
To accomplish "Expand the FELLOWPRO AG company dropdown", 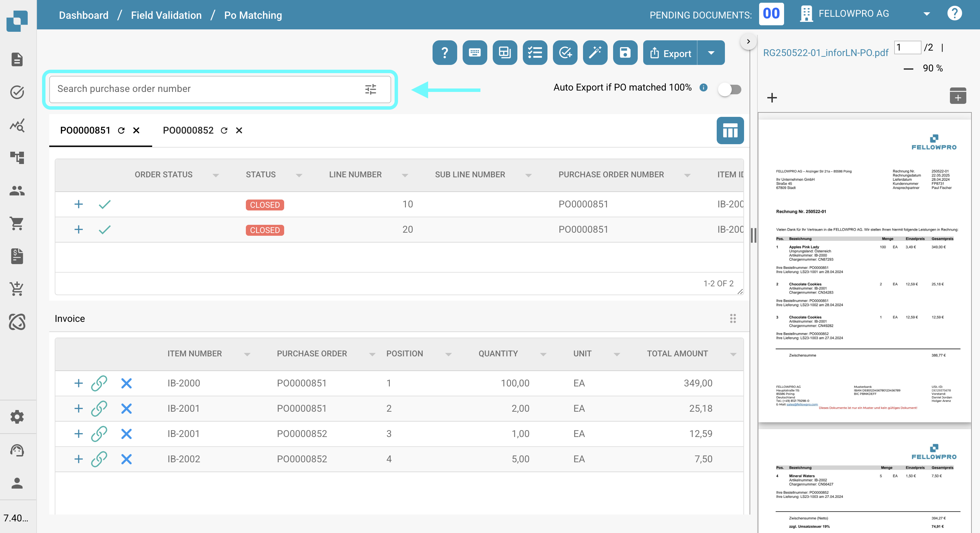I will pyautogui.click(x=926, y=14).
